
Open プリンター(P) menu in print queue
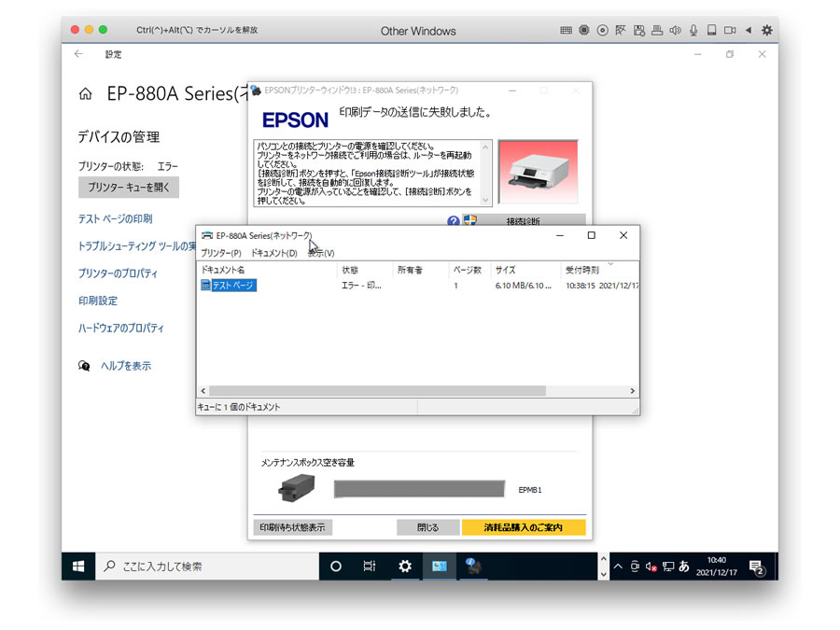click(x=220, y=253)
